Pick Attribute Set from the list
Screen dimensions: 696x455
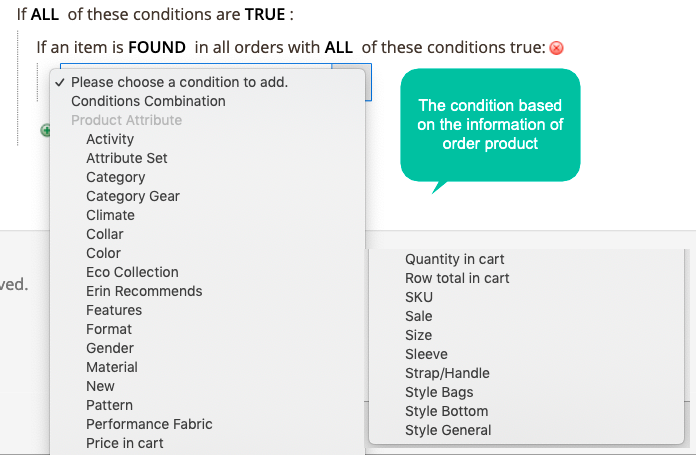(x=127, y=158)
